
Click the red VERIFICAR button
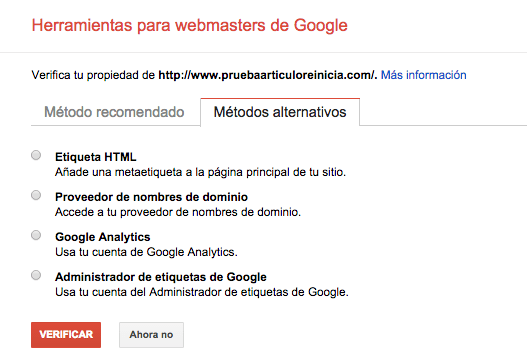pos(66,335)
